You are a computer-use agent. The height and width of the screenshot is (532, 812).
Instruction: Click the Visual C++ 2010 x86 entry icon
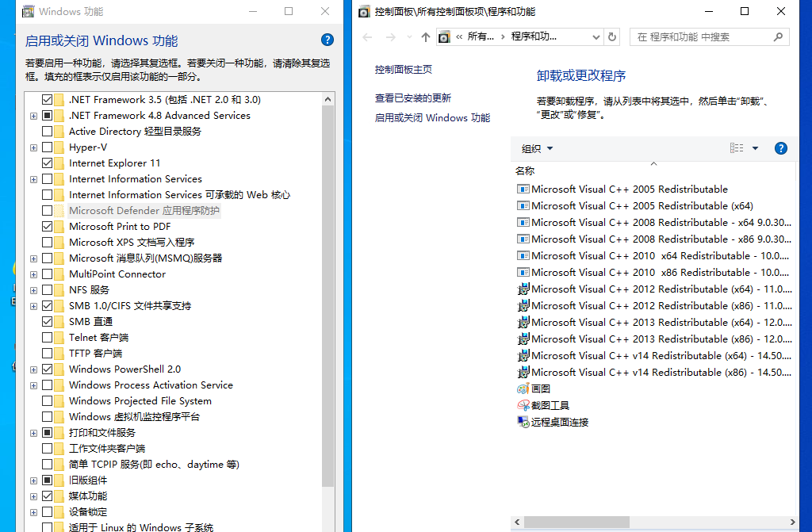pyautogui.click(x=523, y=272)
